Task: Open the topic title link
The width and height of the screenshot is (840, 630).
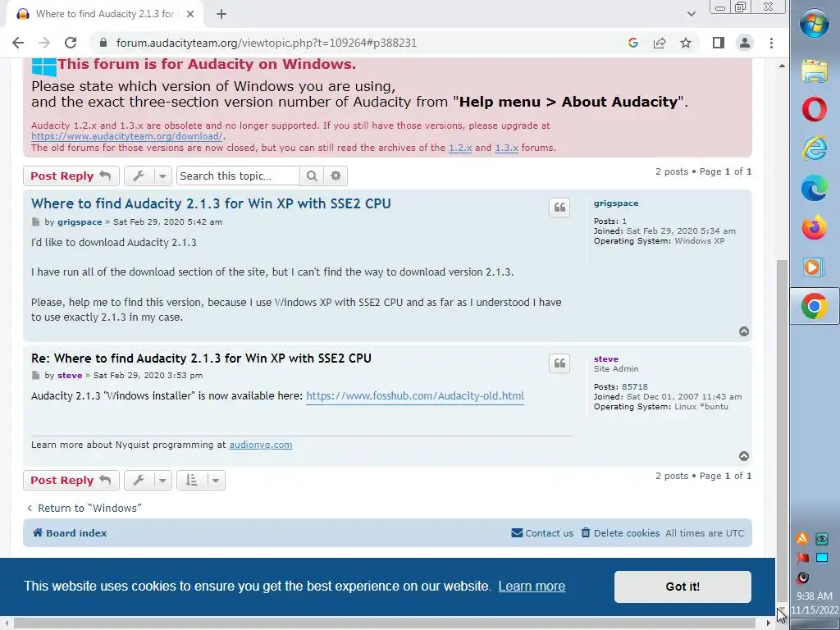Action: coord(211,203)
